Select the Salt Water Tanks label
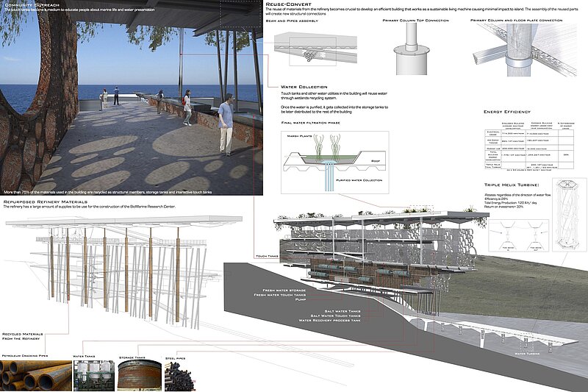588x392 pixels. tap(321, 310)
